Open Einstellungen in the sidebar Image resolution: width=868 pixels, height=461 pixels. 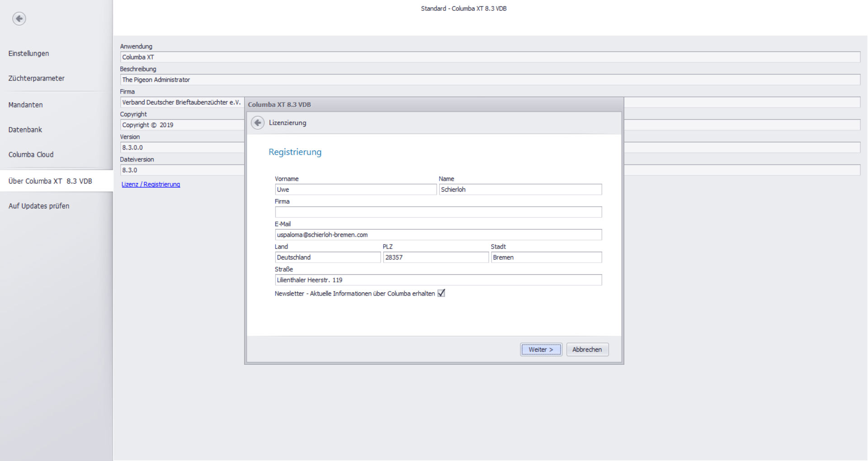point(28,53)
